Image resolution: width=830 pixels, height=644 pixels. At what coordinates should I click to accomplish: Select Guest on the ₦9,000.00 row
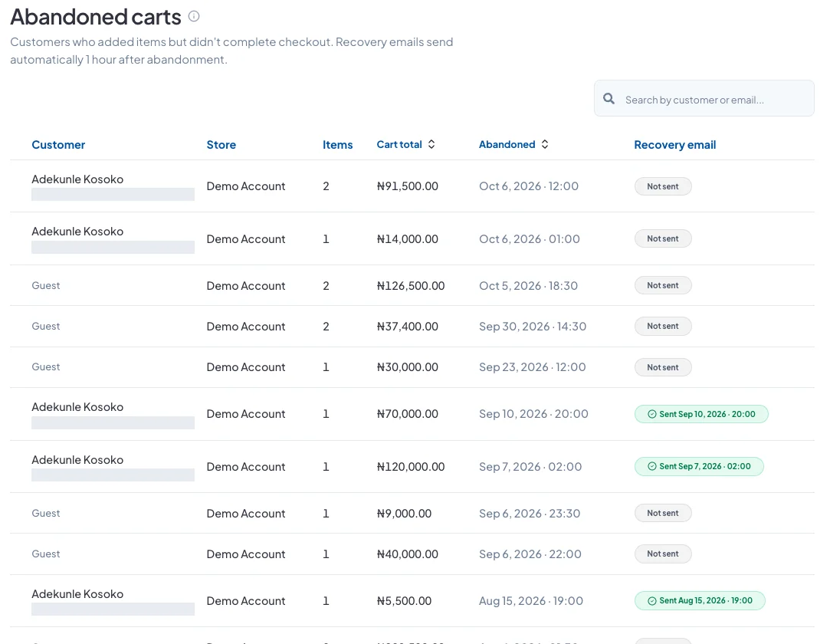click(45, 513)
